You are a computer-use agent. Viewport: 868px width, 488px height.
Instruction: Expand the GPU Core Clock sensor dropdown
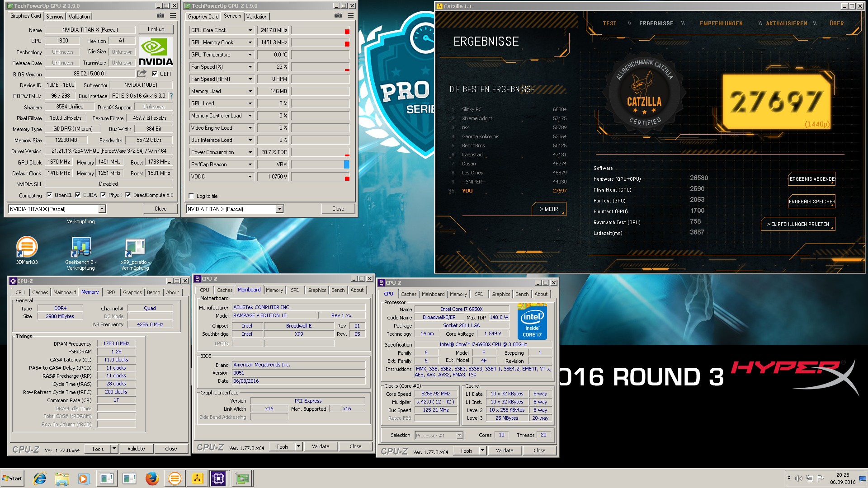point(250,30)
